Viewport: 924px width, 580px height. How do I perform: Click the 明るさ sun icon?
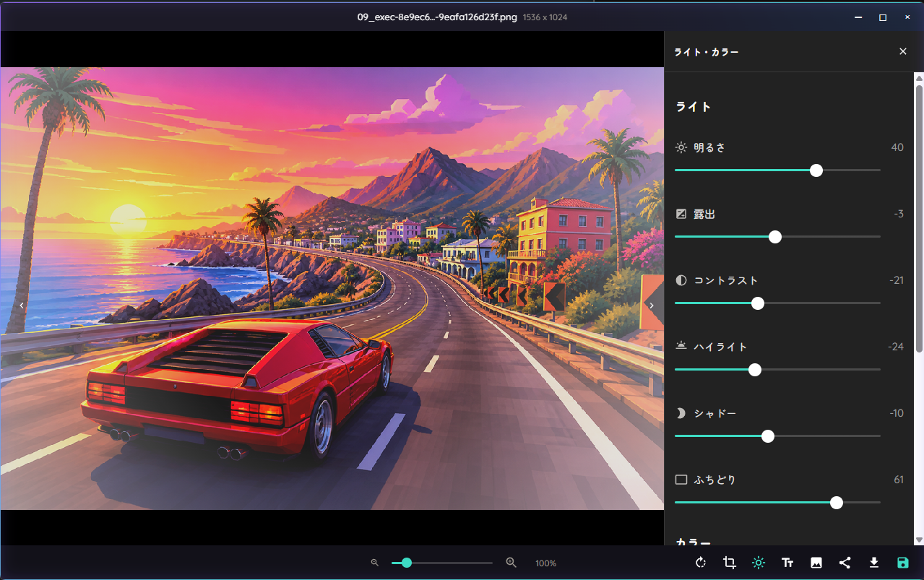pos(681,147)
